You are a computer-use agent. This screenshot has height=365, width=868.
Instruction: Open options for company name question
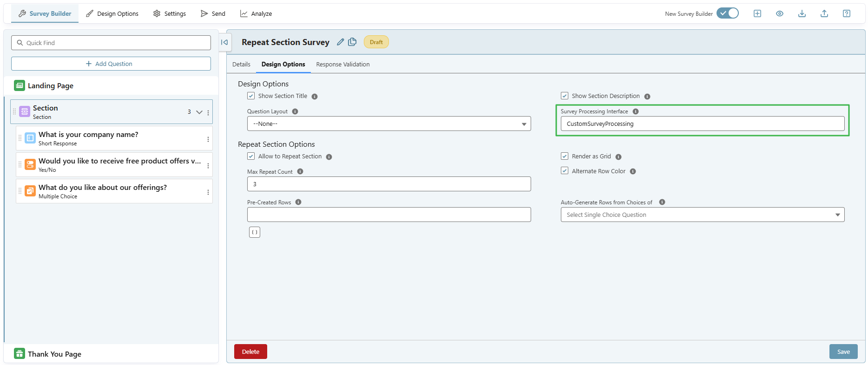pyautogui.click(x=208, y=139)
